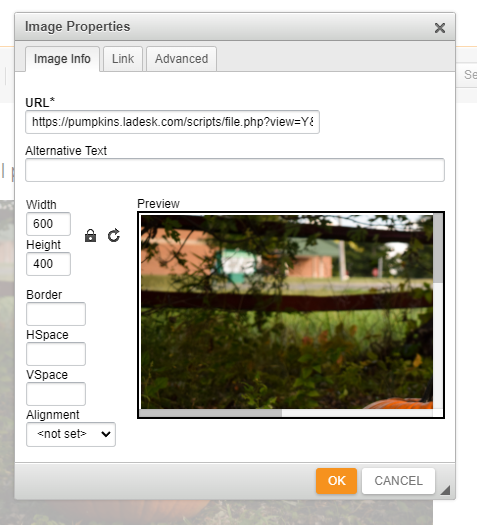Focus the URL input field
The image size is (477, 525).
click(172, 122)
